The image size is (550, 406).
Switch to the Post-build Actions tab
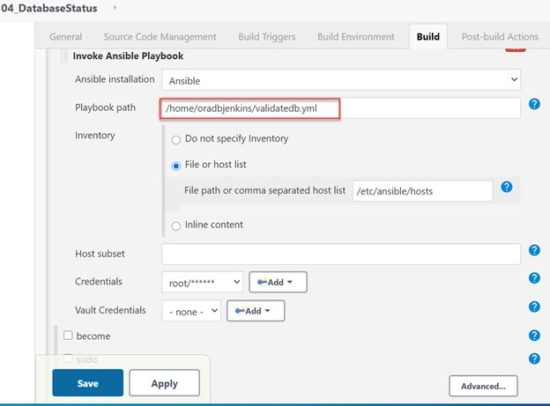500,37
